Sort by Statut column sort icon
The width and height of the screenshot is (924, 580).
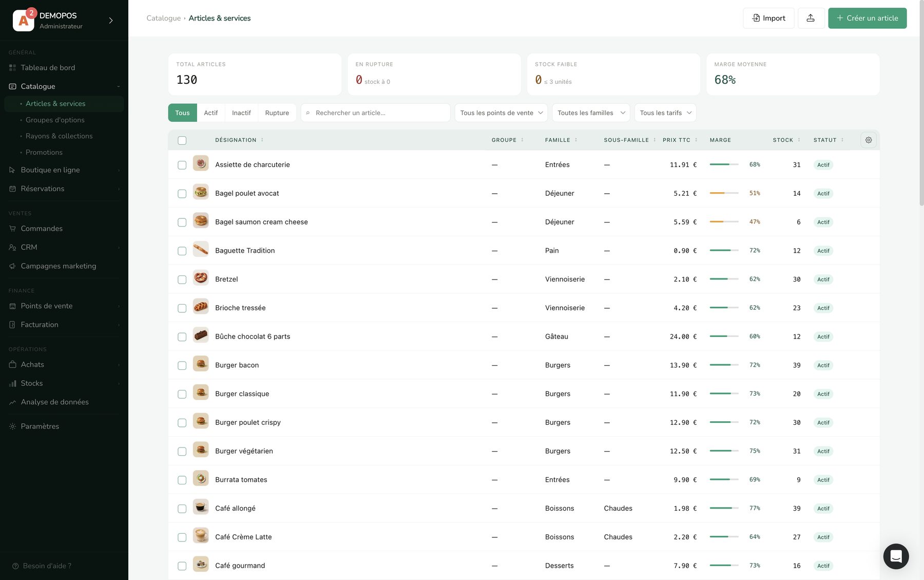(x=842, y=140)
